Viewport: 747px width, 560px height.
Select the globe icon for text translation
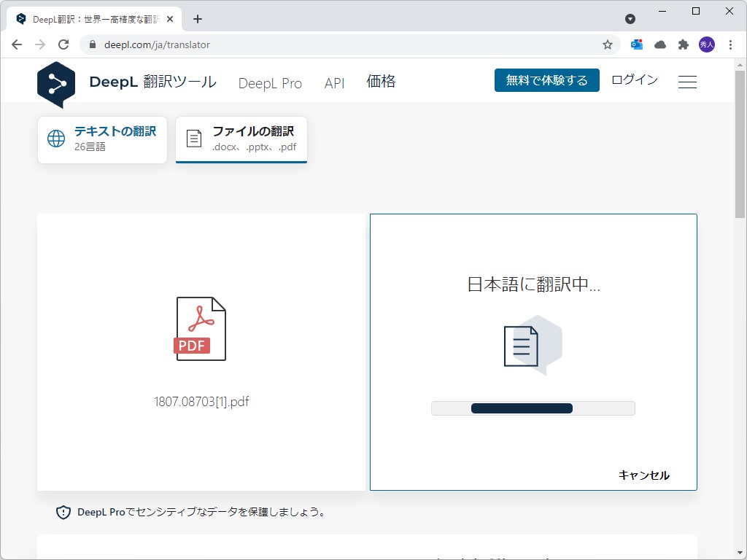click(56, 139)
